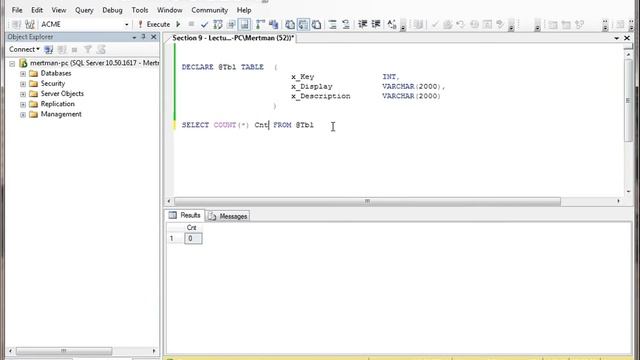Click the Messages tab page icon
The height and width of the screenshot is (360, 640).
pos(212,216)
